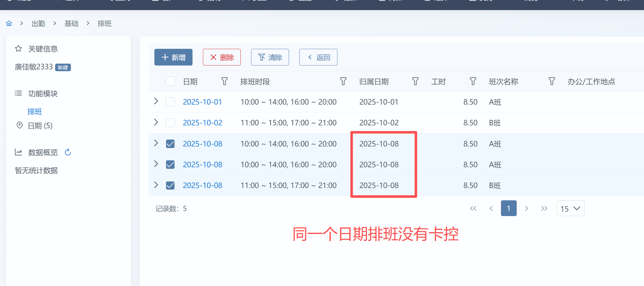Image resolution: width=644 pixels, height=286 pixels.
Task: Click the filter icon beside 日期 column
Action: 224,81
